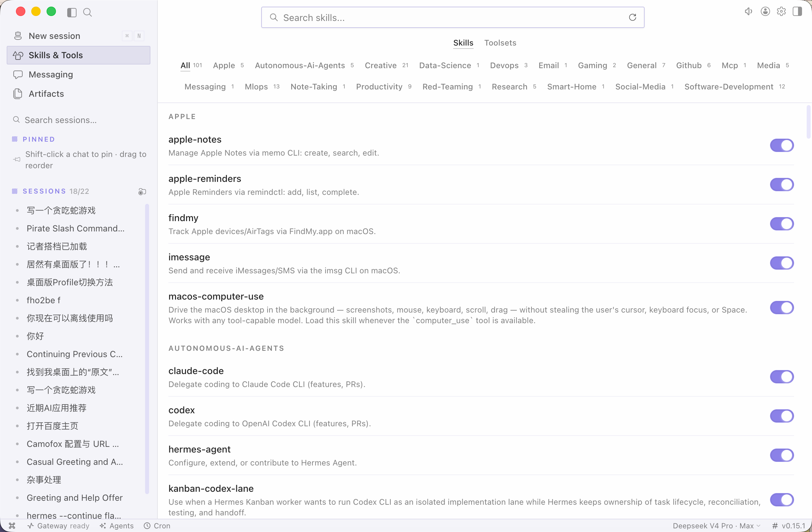Turn off the findmy skill
Viewport: 812px width, 532px height.
click(782, 224)
